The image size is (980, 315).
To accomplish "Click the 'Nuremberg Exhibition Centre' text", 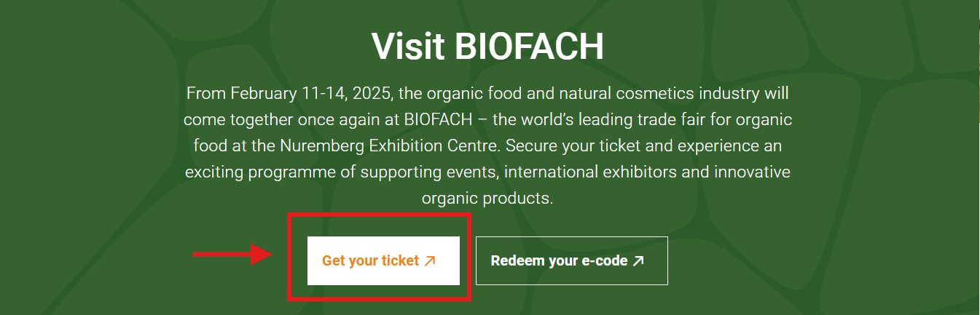I will 388,145.
